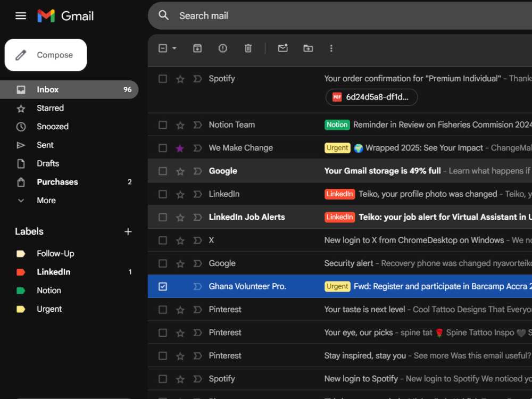532x399 pixels.
Task: Toggle importance marker on Ghana Volunteer Pro. email
Action: (197, 286)
